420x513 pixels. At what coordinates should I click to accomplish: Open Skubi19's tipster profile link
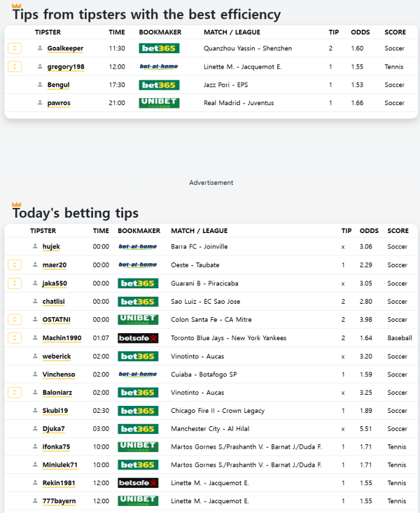point(55,411)
